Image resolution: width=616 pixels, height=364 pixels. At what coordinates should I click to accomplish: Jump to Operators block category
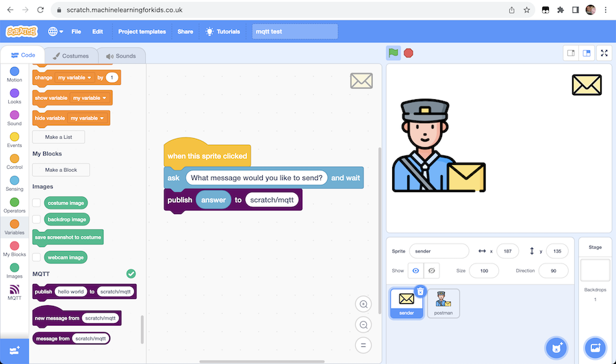click(14, 205)
